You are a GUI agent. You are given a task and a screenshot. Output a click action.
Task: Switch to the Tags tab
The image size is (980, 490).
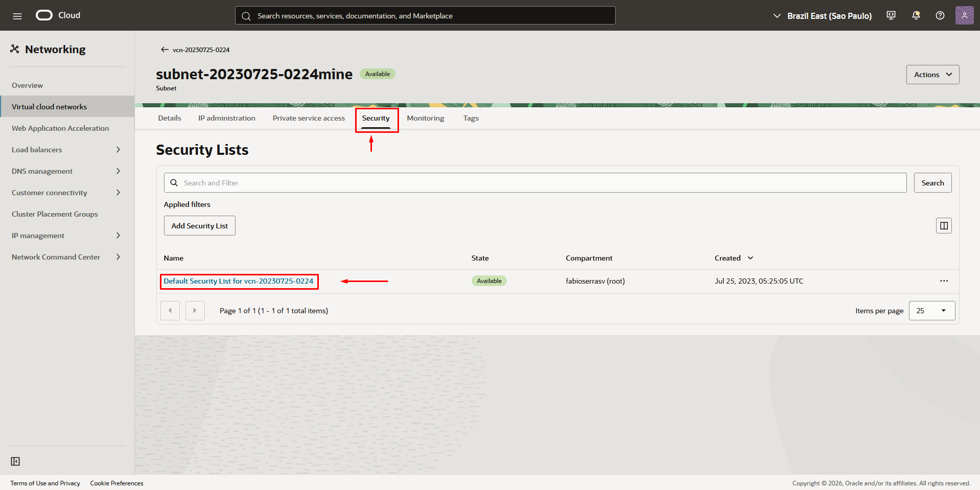pos(471,118)
